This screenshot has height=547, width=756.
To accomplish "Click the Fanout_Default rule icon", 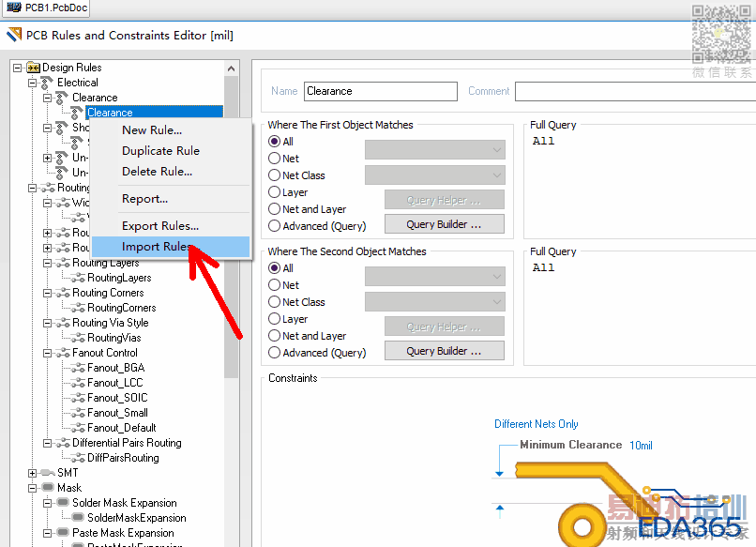I will tap(78, 428).
